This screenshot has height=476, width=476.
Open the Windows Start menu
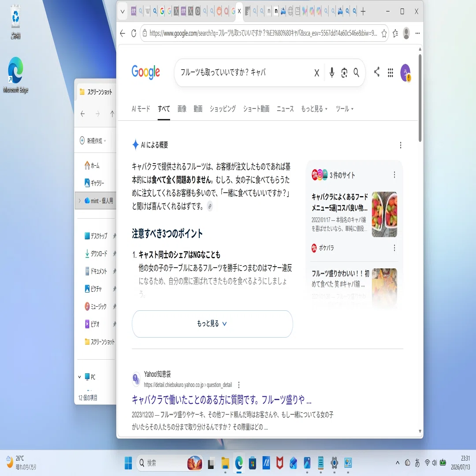click(x=128, y=463)
